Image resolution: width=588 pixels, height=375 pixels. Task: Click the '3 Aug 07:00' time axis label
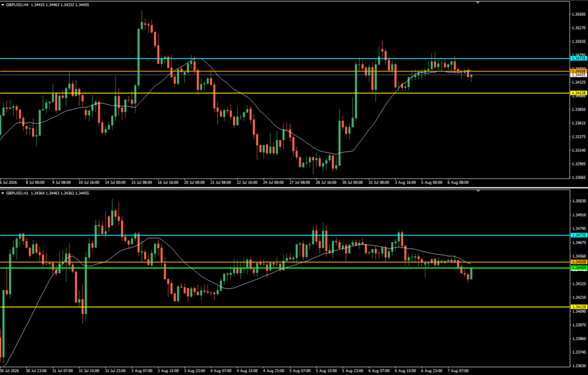142,371
